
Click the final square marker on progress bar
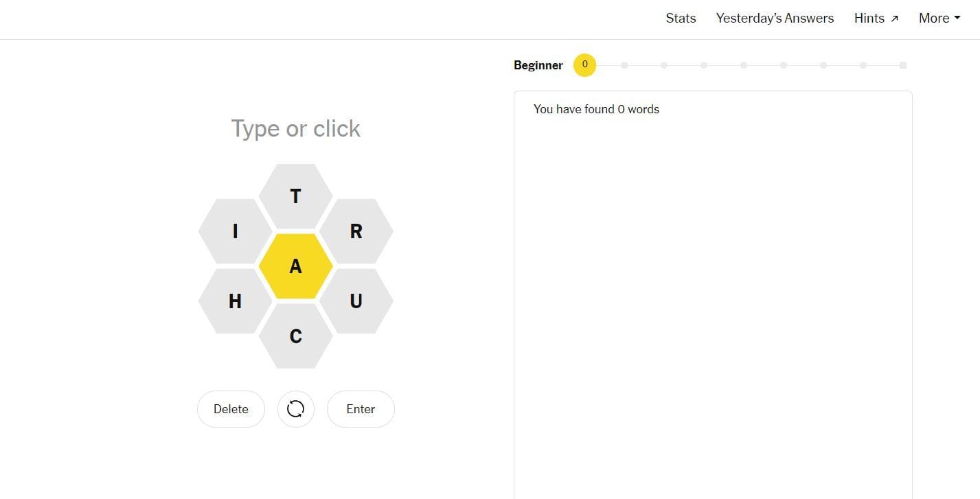pos(903,65)
